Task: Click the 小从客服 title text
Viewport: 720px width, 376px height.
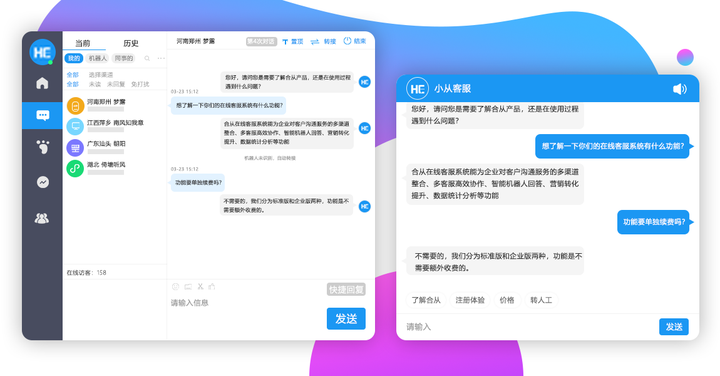Action: click(x=452, y=89)
